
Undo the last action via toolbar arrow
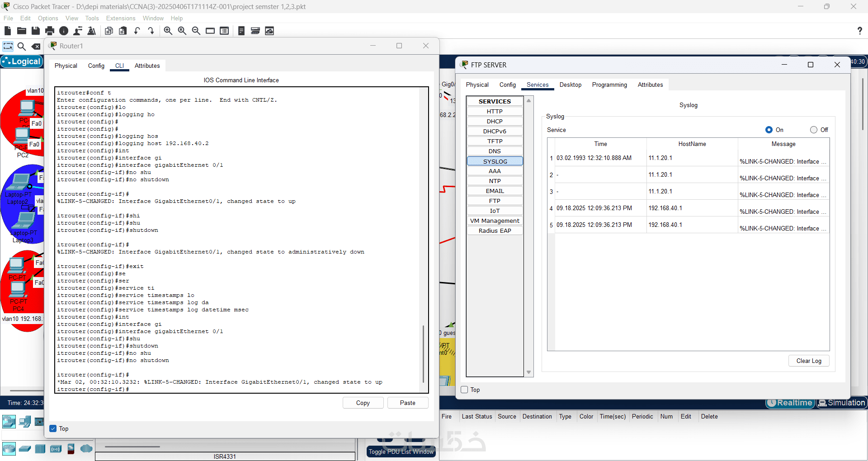click(x=137, y=31)
